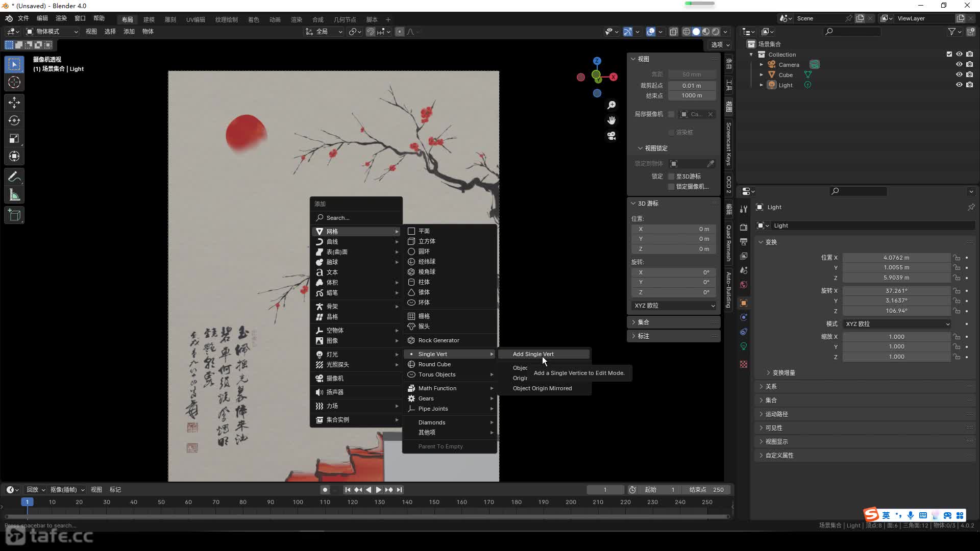
Task: Disable Camera render in outliner
Action: tap(969, 64)
